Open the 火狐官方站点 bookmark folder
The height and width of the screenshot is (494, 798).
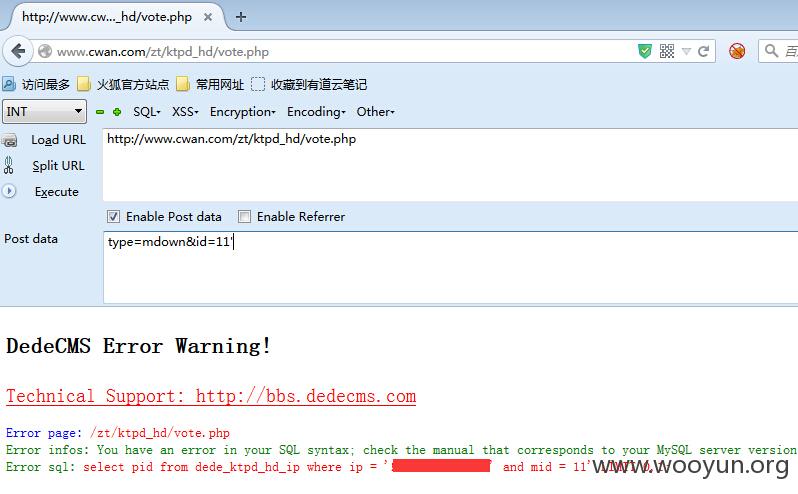tap(123, 84)
